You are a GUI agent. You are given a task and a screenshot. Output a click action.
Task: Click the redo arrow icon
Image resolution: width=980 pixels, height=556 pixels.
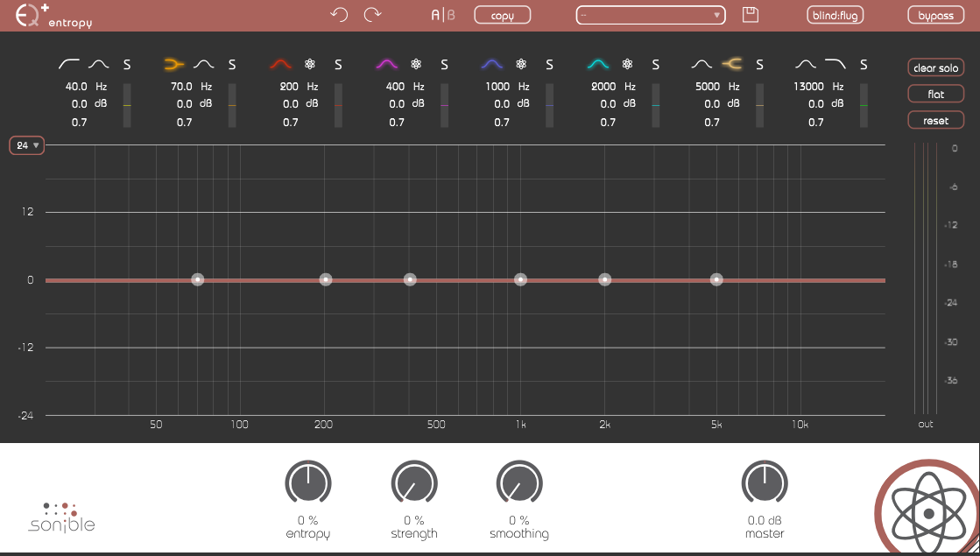[x=372, y=14]
